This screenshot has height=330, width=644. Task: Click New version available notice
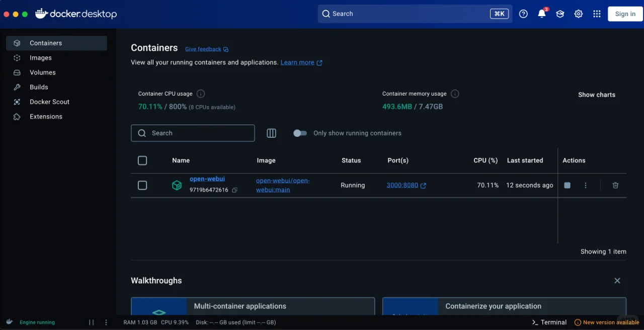tap(607, 322)
